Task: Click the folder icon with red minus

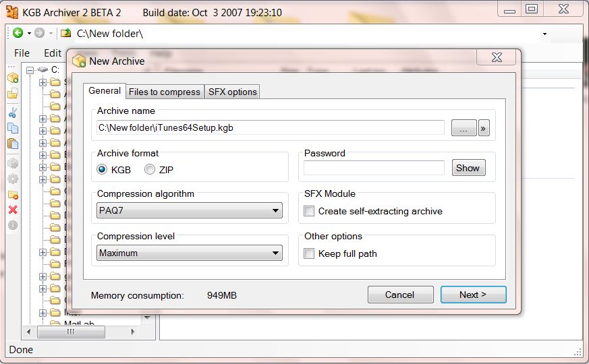Action: pyautogui.click(x=13, y=195)
